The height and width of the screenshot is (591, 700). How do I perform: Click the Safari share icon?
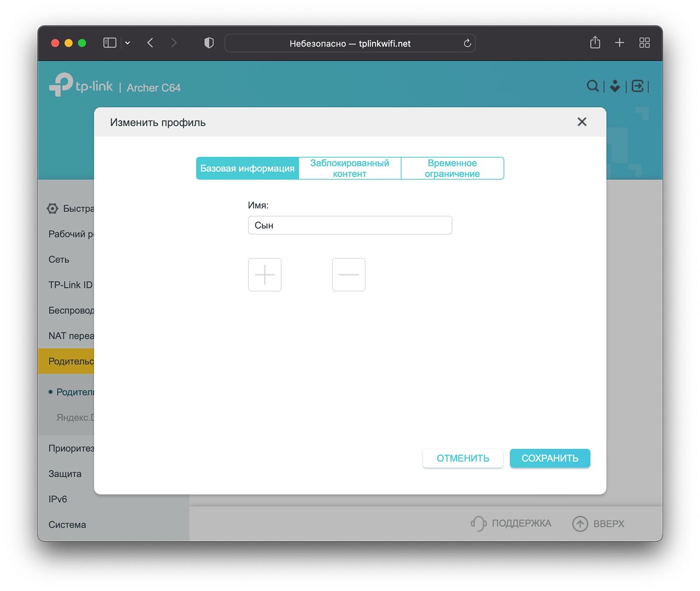click(595, 43)
